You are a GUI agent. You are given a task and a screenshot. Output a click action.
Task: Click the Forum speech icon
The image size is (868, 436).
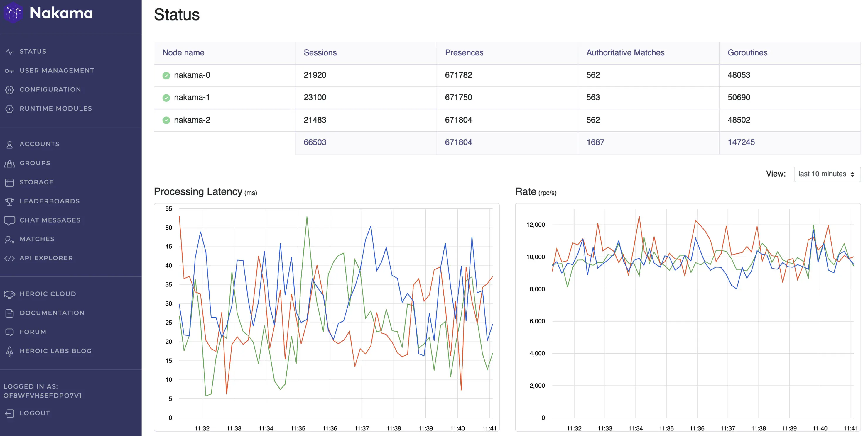[x=9, y=332]
